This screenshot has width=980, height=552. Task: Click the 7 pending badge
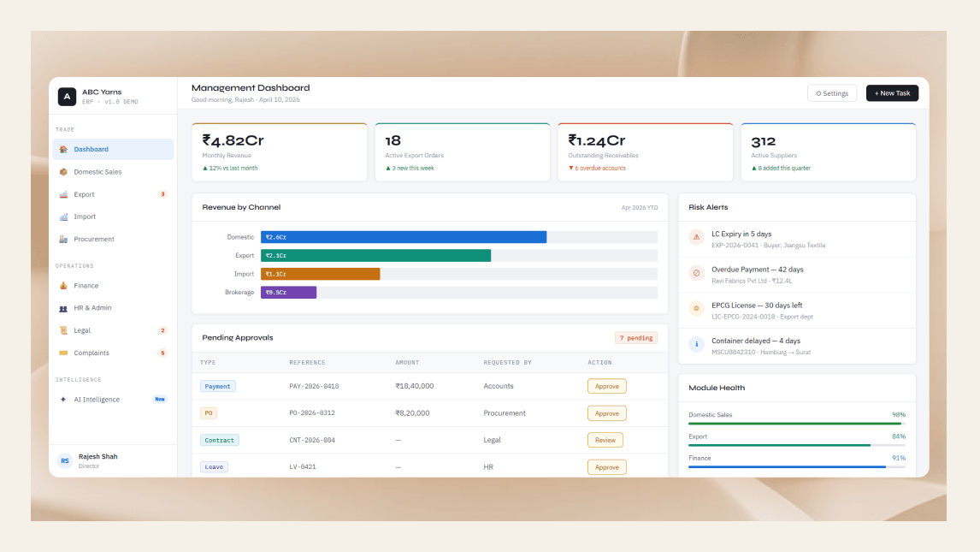(636, 338)
